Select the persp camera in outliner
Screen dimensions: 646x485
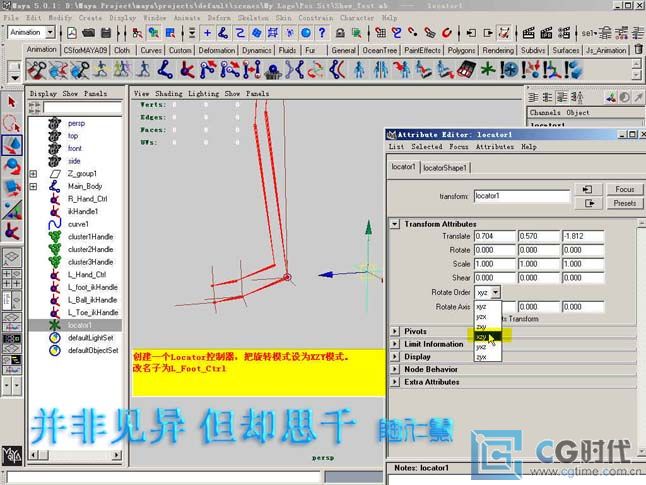pos(76,123)
